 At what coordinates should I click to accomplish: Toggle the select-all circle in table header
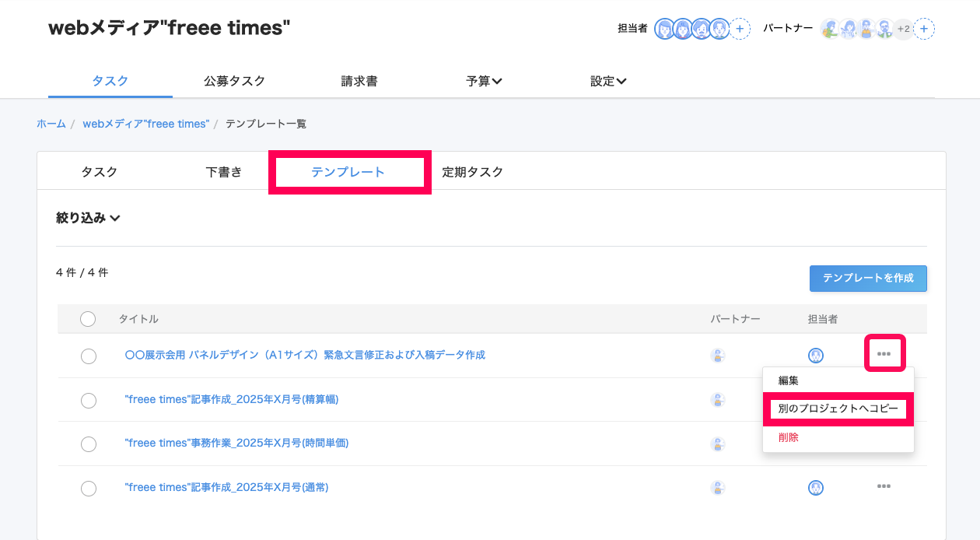[88, 319]
